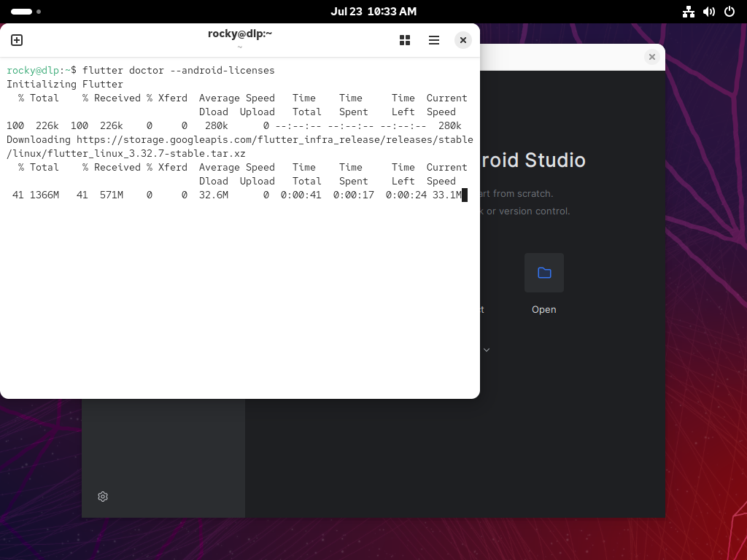The height and width of the screenshot is (560, 747).
Task: Click the blinking terminal cursor block
Action: coord(465,195)
